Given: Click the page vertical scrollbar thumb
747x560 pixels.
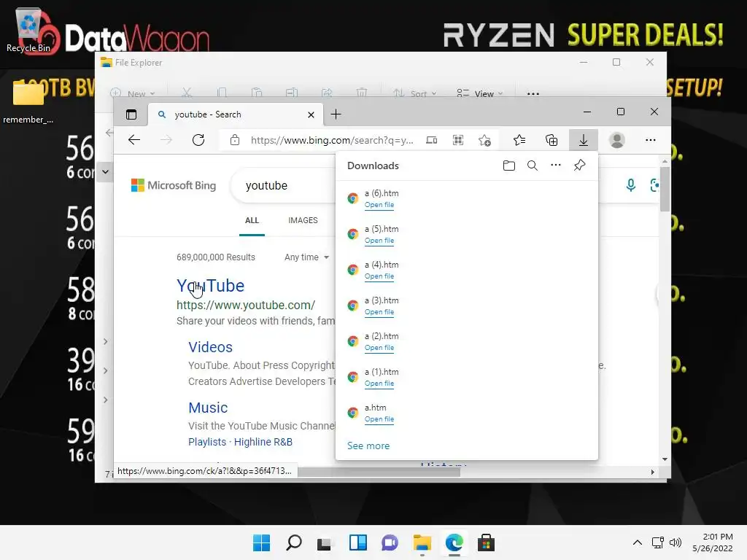Looking at the screenshot, I should (x=665, y=189).
